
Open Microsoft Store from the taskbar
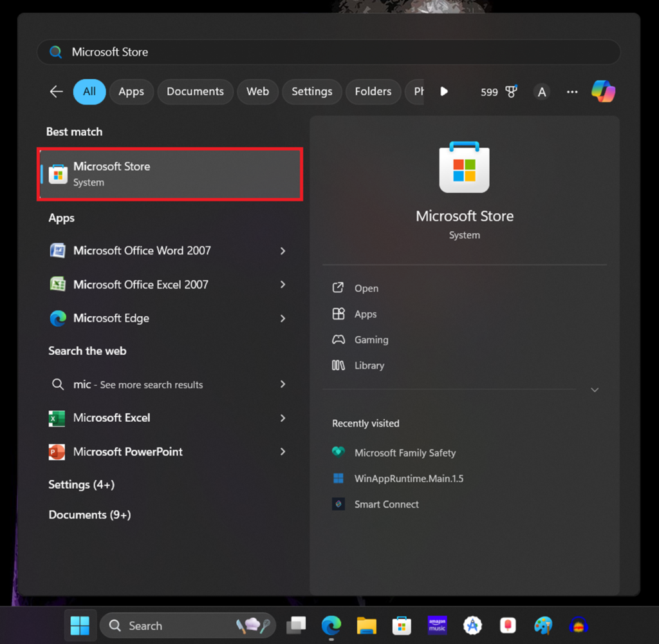402,625
